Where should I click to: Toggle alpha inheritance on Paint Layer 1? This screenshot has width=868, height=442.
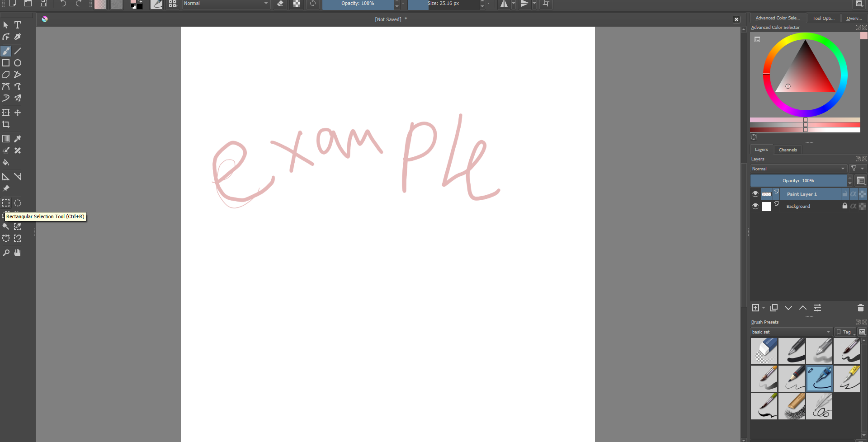[854, 194]
